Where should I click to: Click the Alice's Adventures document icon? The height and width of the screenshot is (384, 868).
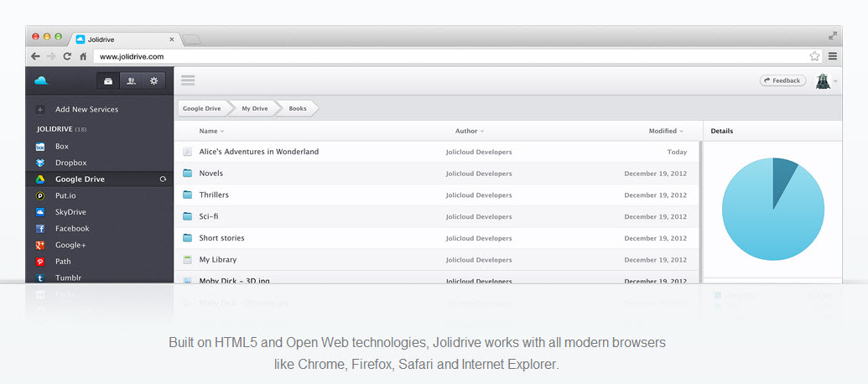[x=188, y=152]
